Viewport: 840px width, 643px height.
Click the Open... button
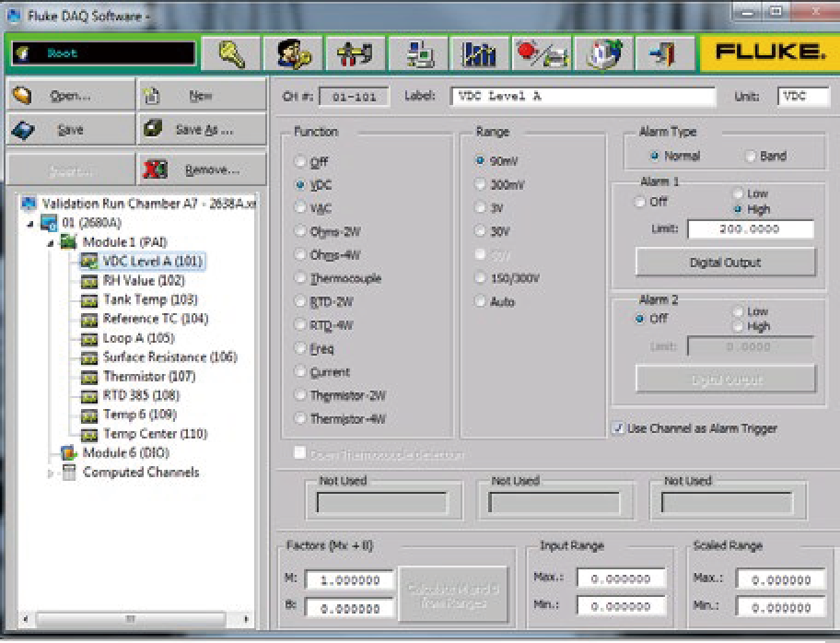(x=70, y=96)
